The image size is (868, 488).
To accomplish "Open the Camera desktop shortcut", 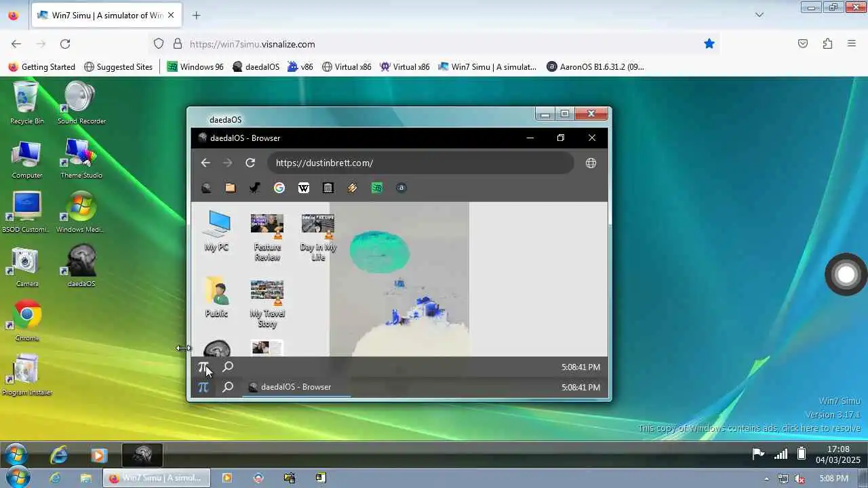I will click(x=26, y=267).
